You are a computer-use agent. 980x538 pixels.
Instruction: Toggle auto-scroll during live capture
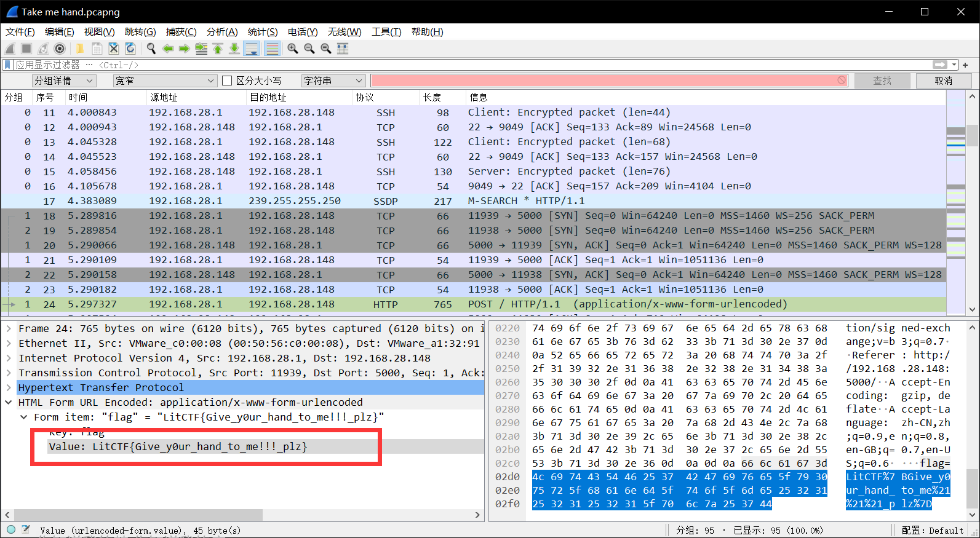point(252,49)
